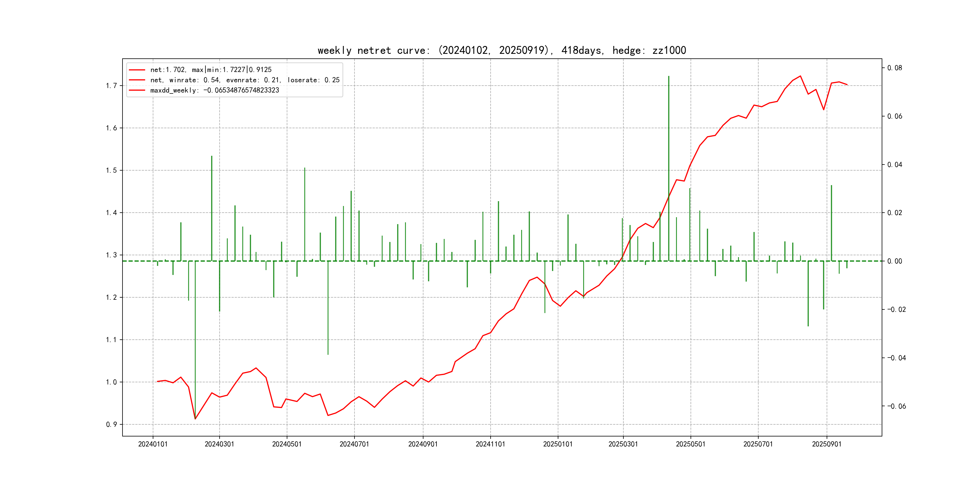The image size is (980, 490).
Task: Click the 0.9 tick on left axis
Action: point(111,424)
